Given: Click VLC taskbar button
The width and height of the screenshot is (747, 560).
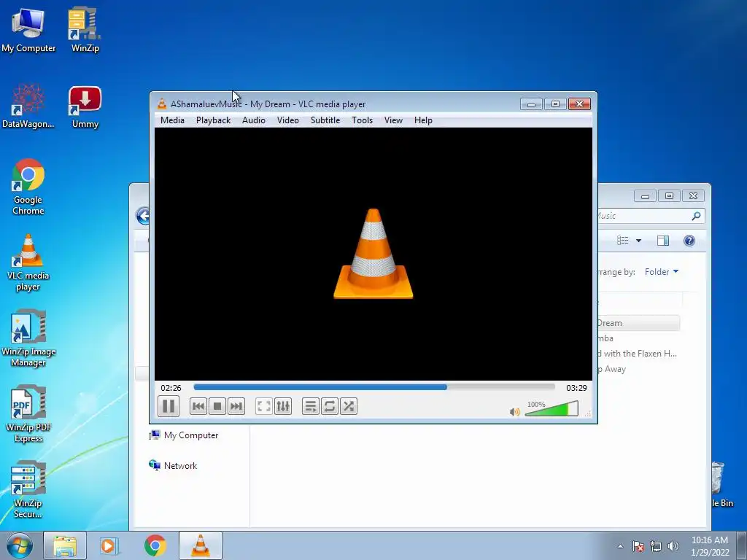Looking at the screenshot, I should (201, 545).
